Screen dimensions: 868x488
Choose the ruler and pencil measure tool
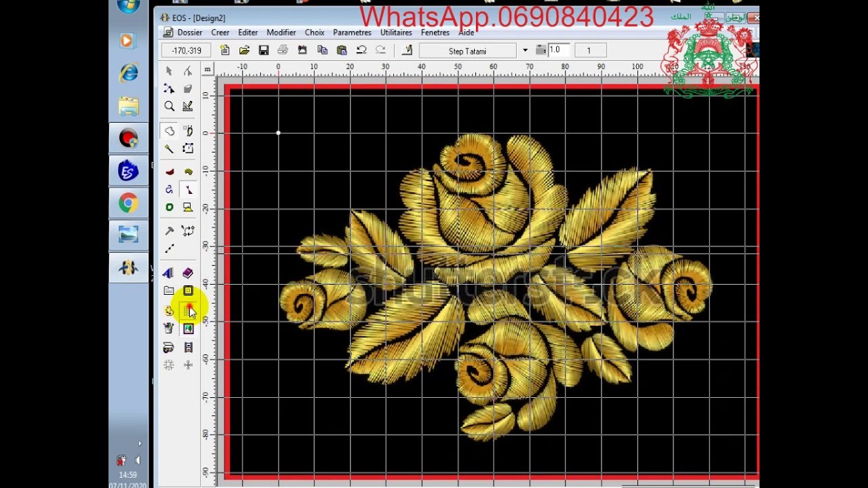(188, 106)
